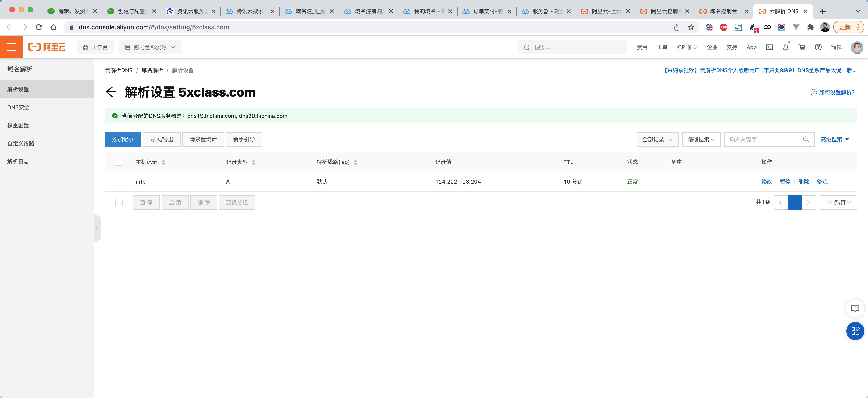Click the search magnifier in keyword field

(x=806, y=139)
